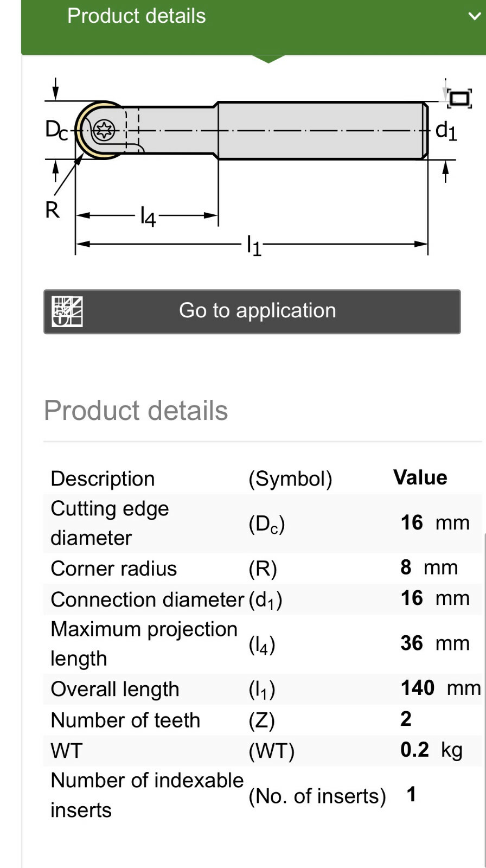Tap the l4 dimension label in the drawing
Image resolution: width=486 pixels, height=868 pixels.
148,216
